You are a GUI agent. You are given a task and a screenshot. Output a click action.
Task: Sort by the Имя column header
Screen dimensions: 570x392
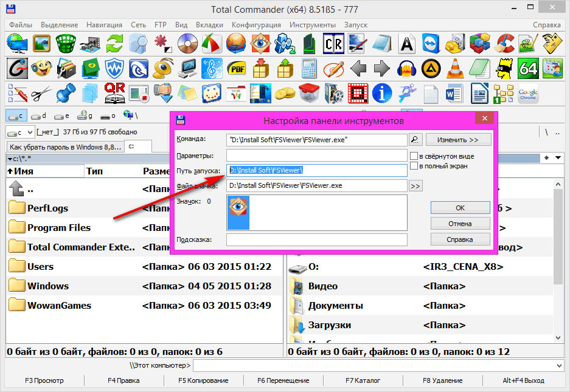coord(46,171)
